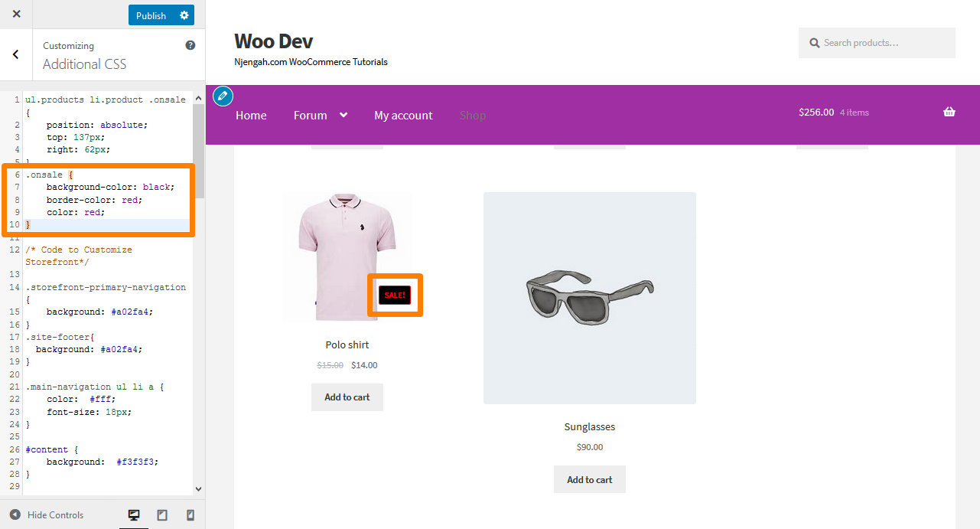Click the '4 items' cart count

pyautogui.click(x=855, y=113)
